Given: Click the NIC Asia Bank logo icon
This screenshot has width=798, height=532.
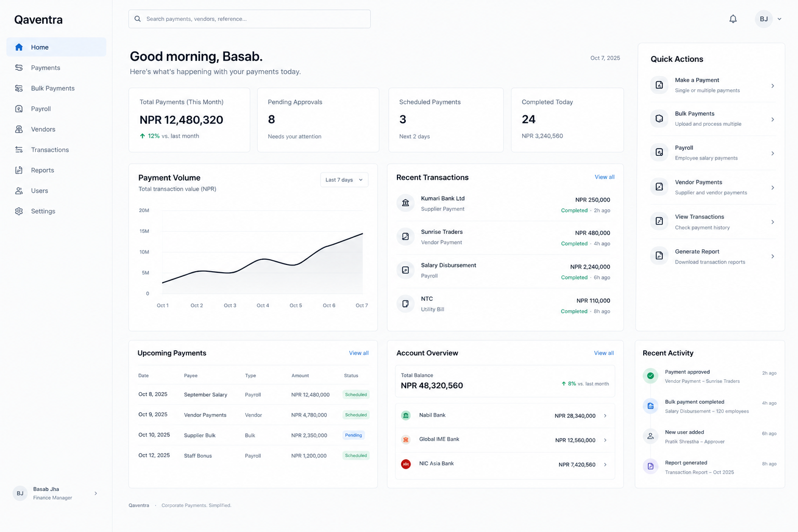Looking at the screenshot, I should coord(406,464).
